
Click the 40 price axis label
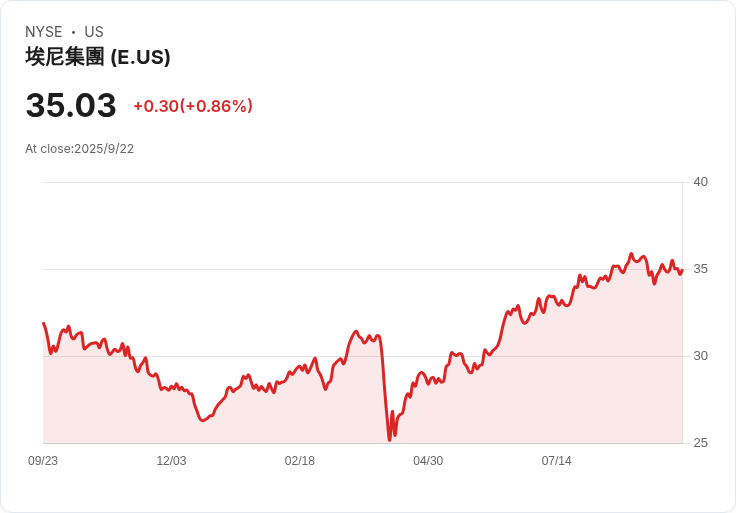pos(700,182)
